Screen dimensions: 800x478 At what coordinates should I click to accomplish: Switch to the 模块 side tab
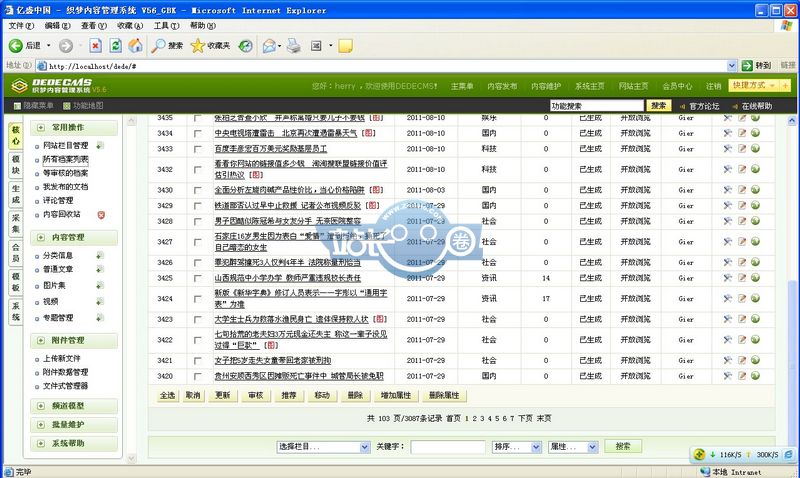tap(16, 165)
